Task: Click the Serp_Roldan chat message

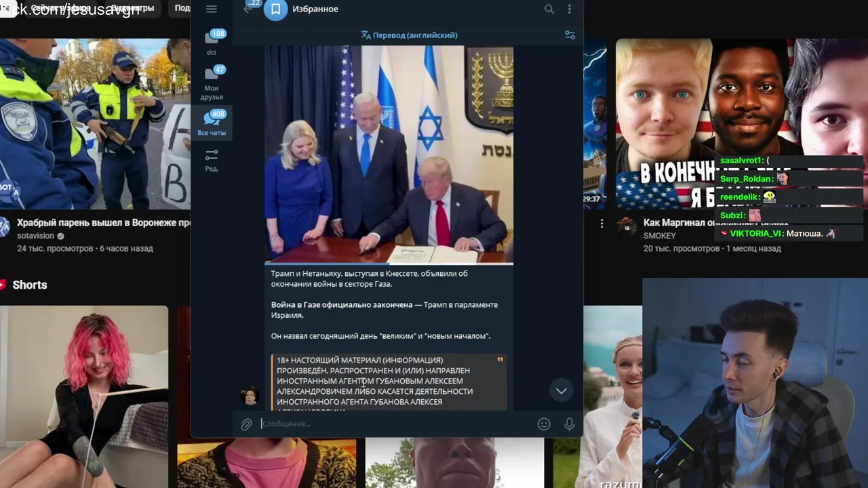Action: point(788,179)
